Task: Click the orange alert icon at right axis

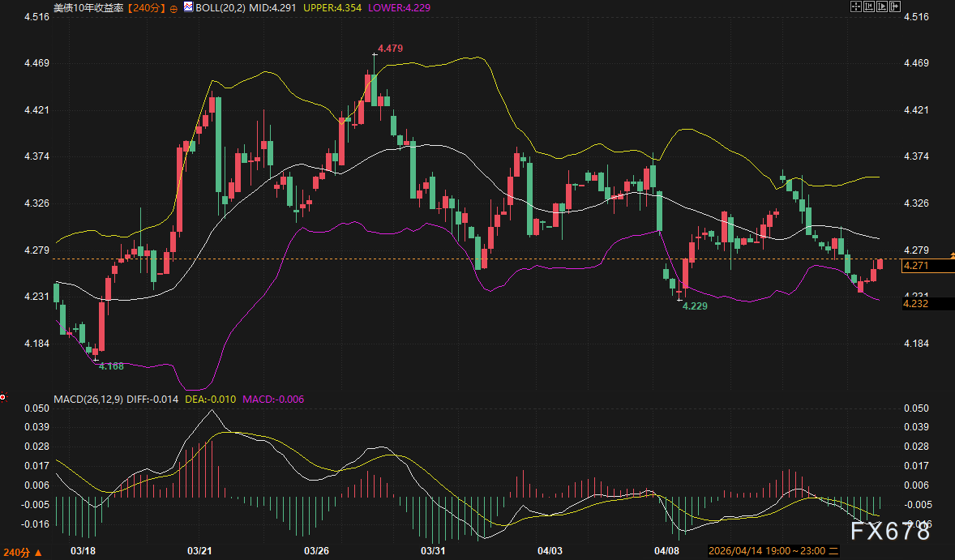Action: [x=952, y=255]
